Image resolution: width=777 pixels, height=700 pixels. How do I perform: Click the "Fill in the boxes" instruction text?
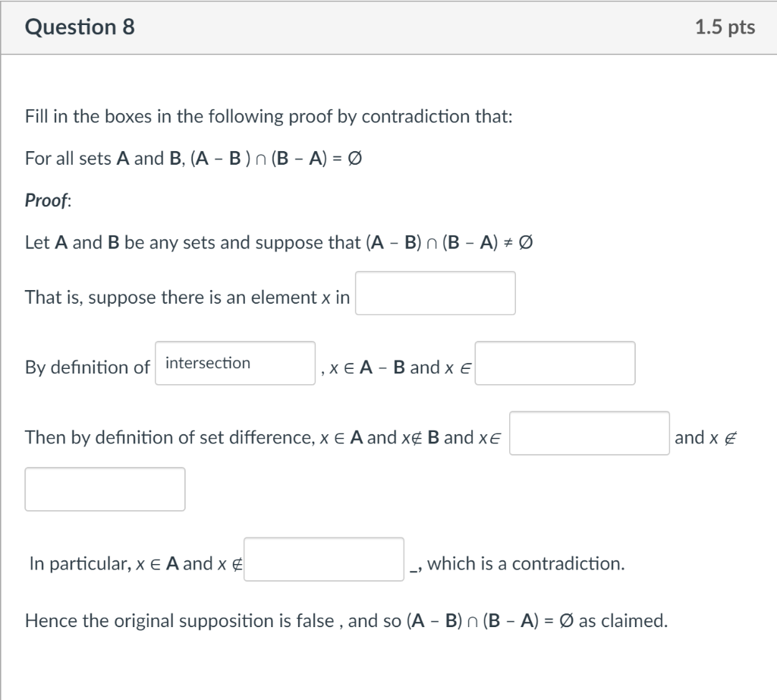[x=269, y=117]
